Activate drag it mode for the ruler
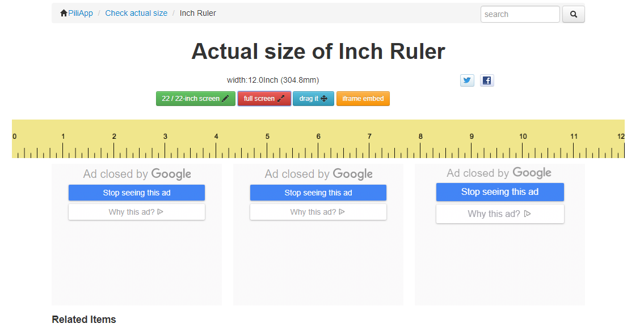644x332 pixels. coord(313,98)
